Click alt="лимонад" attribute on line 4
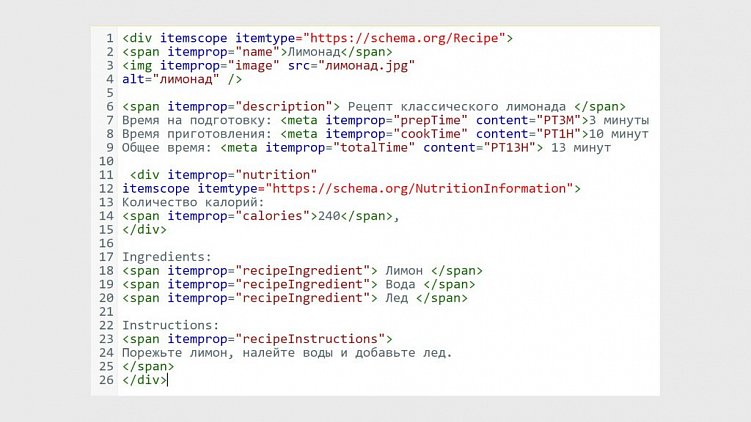The image size is (751, 422). [x=171, y=79]
